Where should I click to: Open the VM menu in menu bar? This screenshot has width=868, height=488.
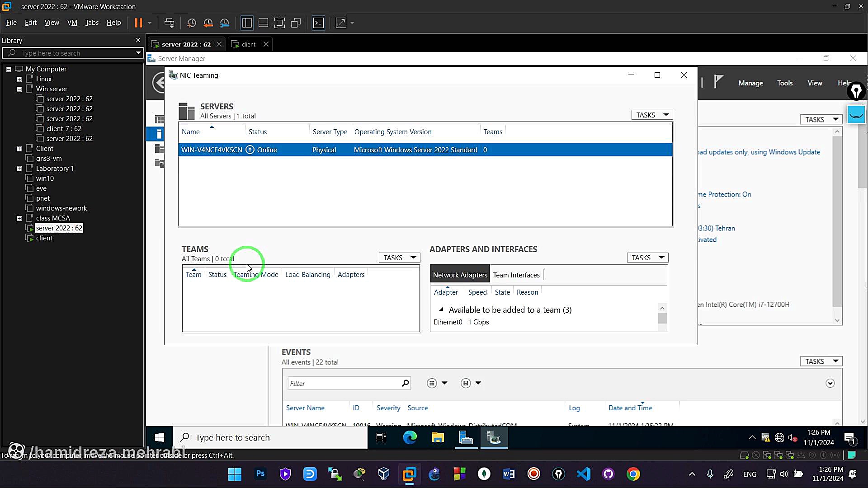[72, 23]
